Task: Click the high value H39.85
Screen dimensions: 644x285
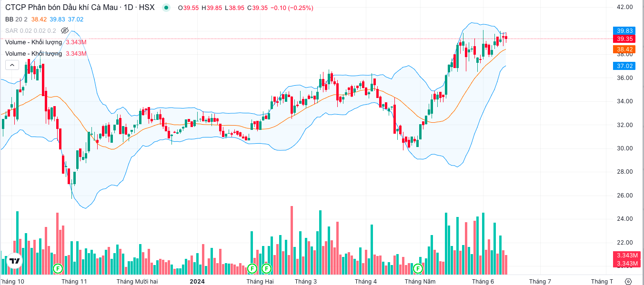Action: (x=212, y=8)
